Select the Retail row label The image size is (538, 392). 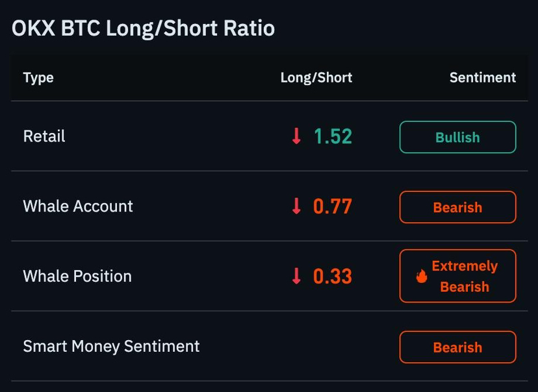44,136
